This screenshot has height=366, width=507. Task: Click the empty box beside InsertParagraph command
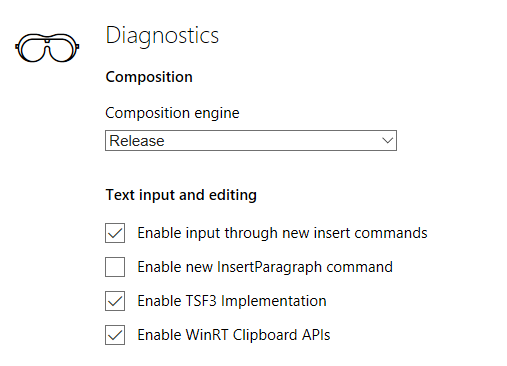115,267
